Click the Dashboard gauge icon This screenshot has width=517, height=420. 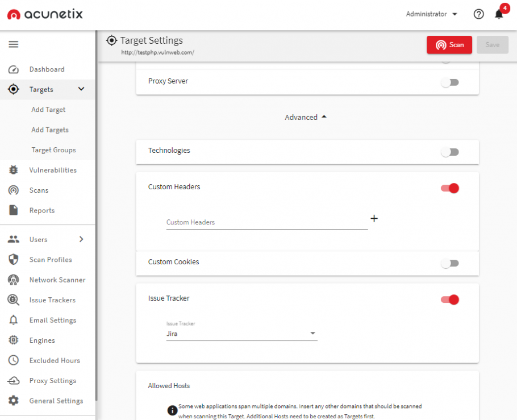point(14,69)
